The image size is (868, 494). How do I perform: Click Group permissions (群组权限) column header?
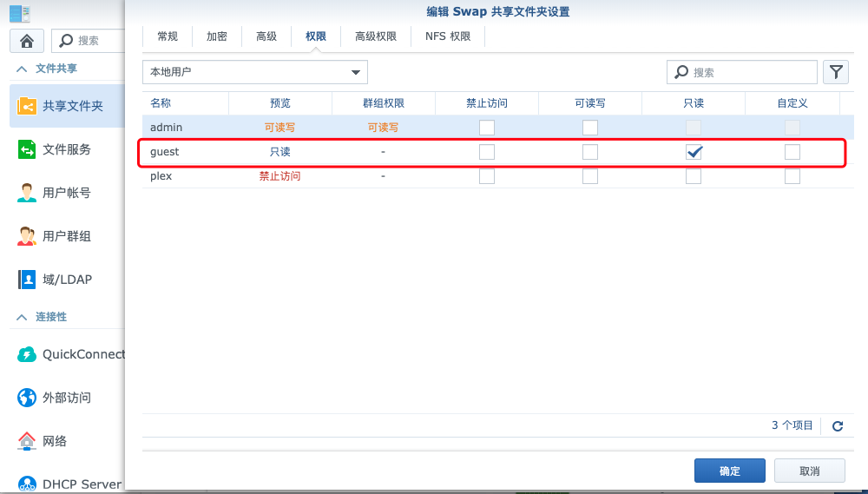[x=384, y=103]
